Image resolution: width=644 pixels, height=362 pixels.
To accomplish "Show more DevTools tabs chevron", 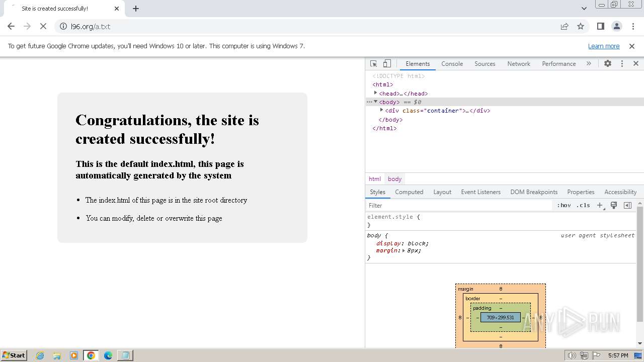I will click(x=589, y=64).
